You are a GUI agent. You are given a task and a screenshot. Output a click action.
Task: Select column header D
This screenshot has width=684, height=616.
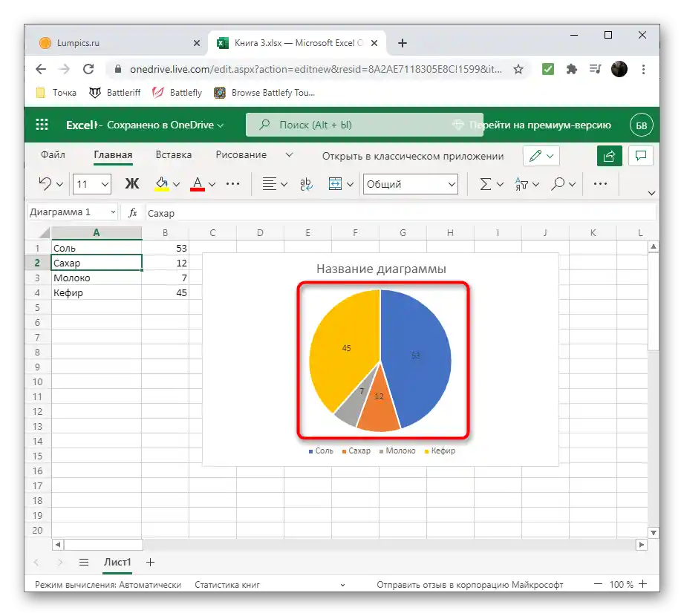260,233
